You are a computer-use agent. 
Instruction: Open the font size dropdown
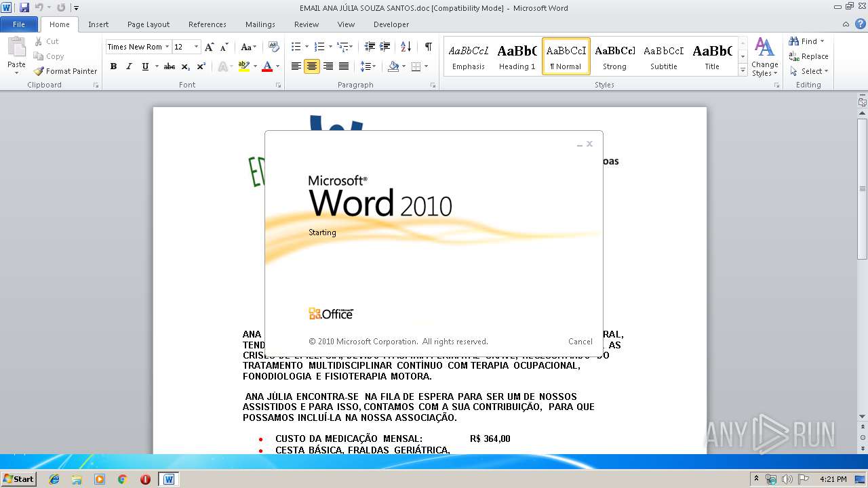[x=197, y=47]
